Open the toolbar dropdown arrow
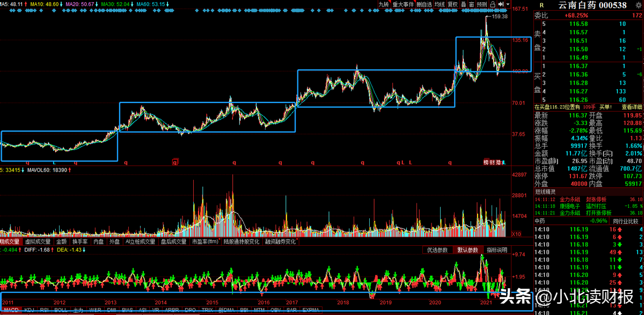The width and height of the screenshot is (644, 315). coord(508,4)
